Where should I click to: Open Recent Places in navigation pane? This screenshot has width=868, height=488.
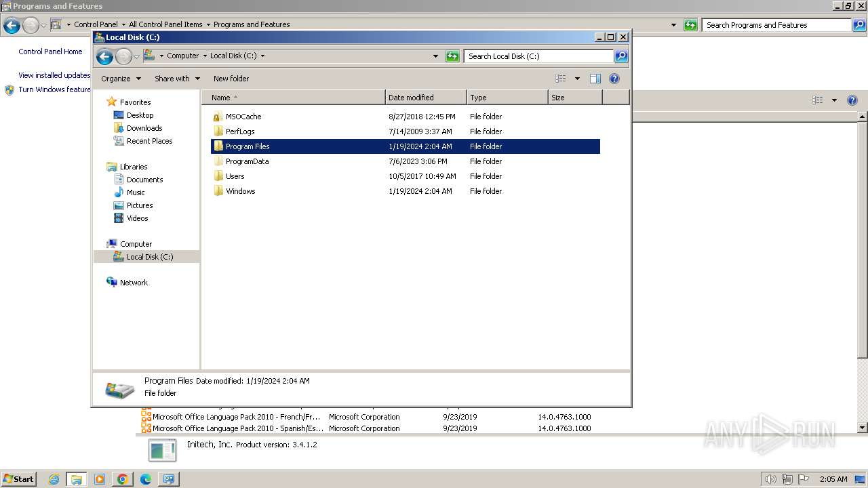pyautogui.click(x=149, y=141)
